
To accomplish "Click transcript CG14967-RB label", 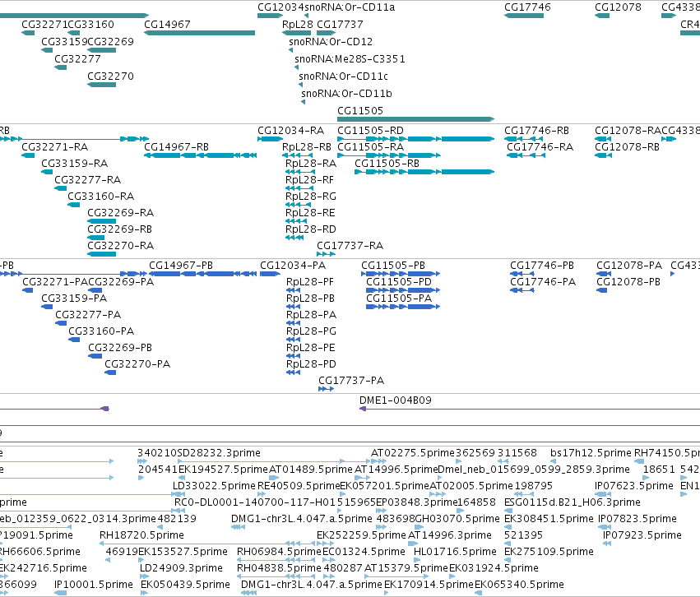I will [x=176, y=147].
